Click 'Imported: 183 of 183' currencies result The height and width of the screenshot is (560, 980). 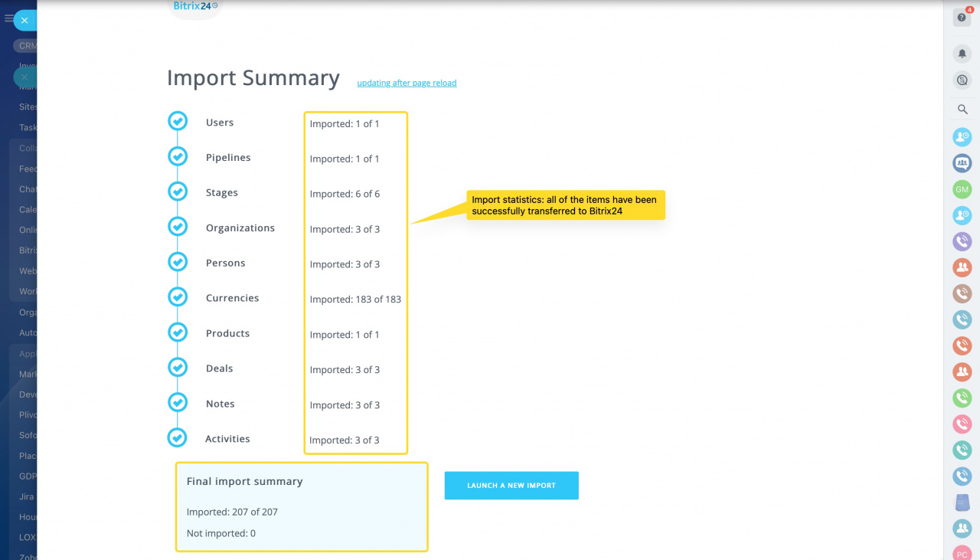(355, 300)
